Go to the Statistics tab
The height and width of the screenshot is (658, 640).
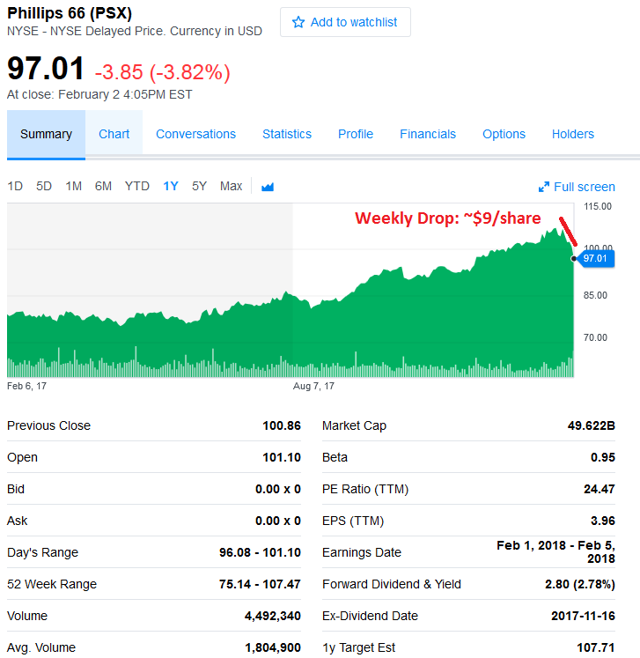[287, 134]
